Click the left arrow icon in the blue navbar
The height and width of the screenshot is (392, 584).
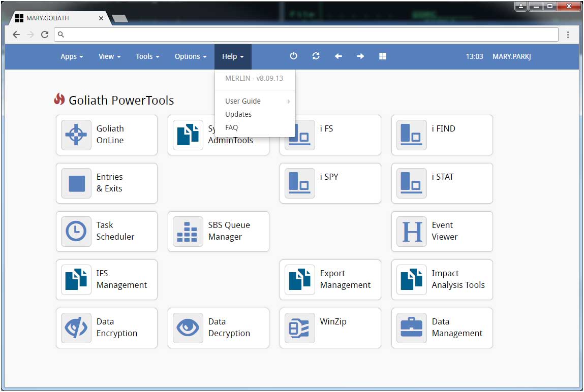(338, 56)
